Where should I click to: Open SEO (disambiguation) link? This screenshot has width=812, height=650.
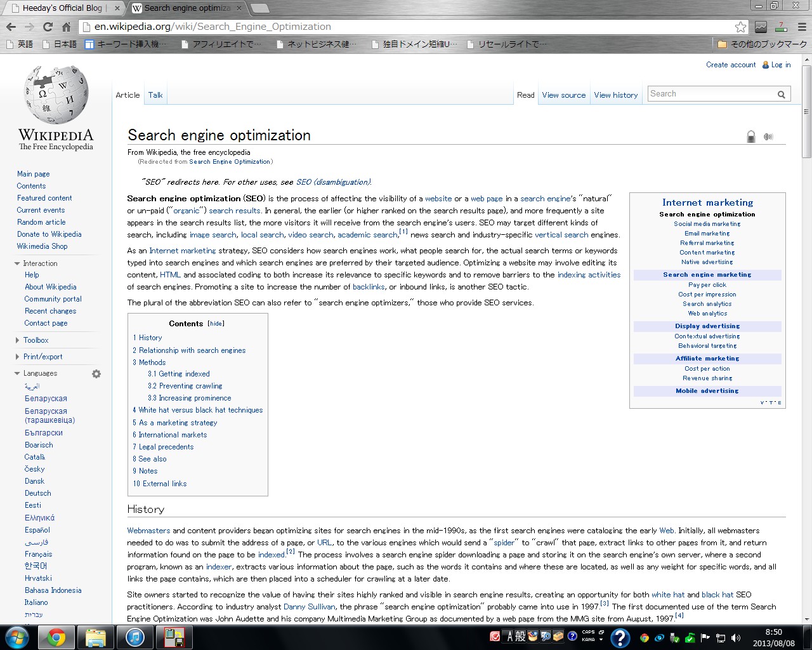[333, 182]
